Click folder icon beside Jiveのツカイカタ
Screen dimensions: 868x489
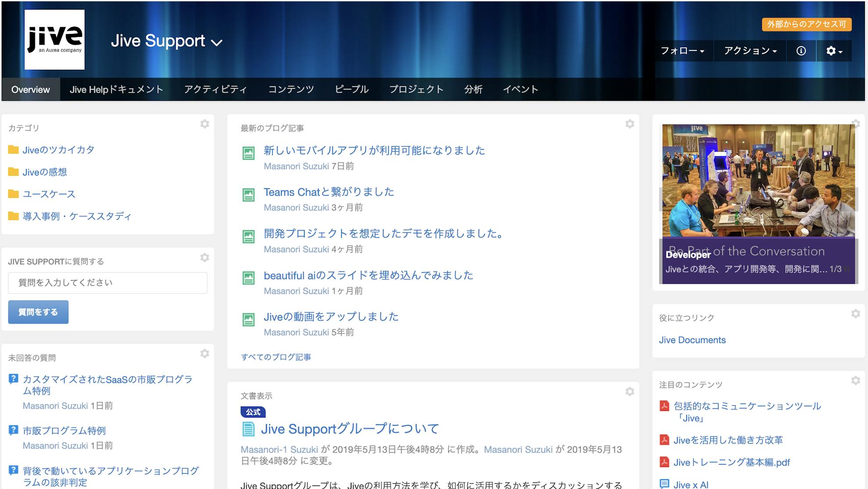(14, 150)
